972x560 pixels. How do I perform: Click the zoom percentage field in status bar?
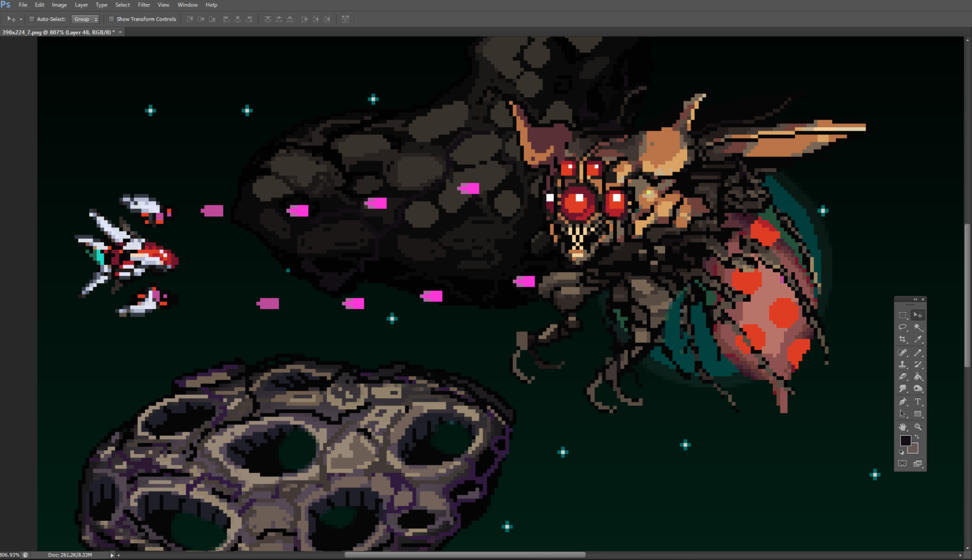point(10,555)
